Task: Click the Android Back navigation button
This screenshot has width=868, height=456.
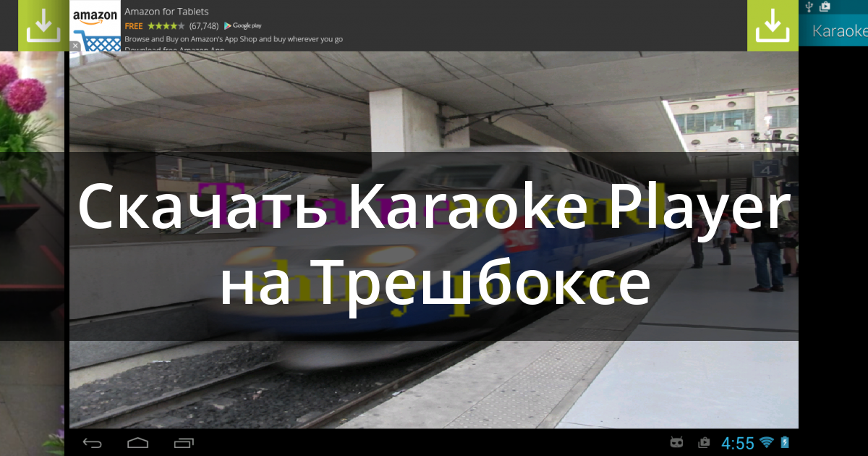Action: [x=92, y=442]
